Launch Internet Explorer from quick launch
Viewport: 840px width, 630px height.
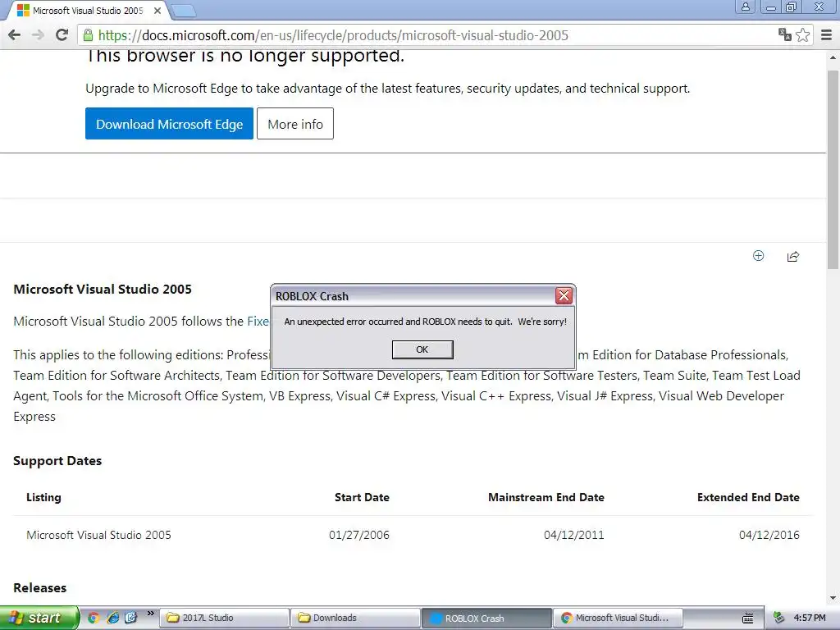(112, 618)
